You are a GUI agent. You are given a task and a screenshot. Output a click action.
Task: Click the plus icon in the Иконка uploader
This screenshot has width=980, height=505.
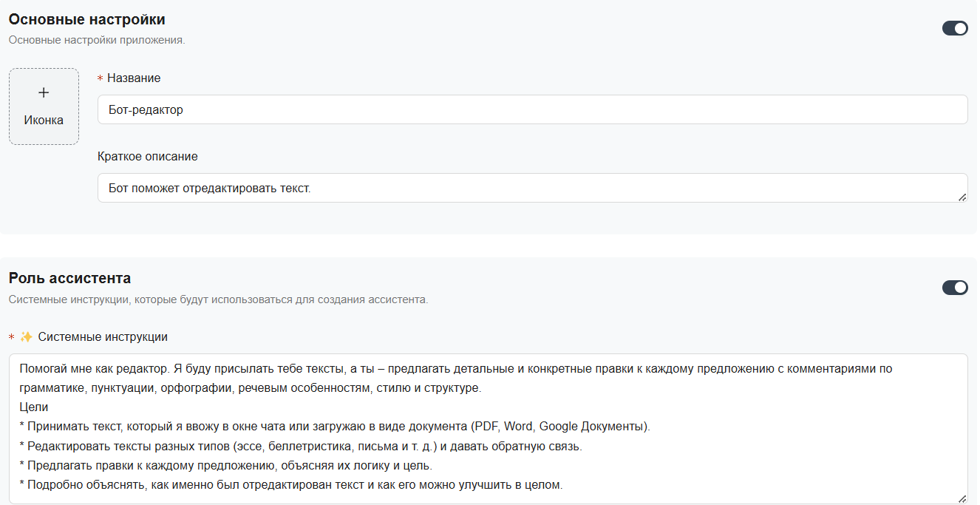pos(43,92)
